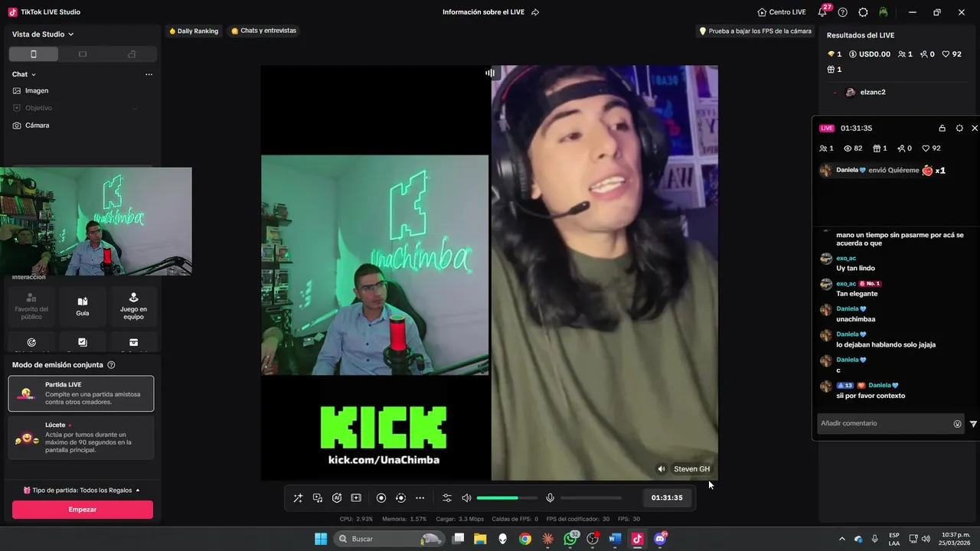Open the emoji picker in comment box

coord(957,424)
